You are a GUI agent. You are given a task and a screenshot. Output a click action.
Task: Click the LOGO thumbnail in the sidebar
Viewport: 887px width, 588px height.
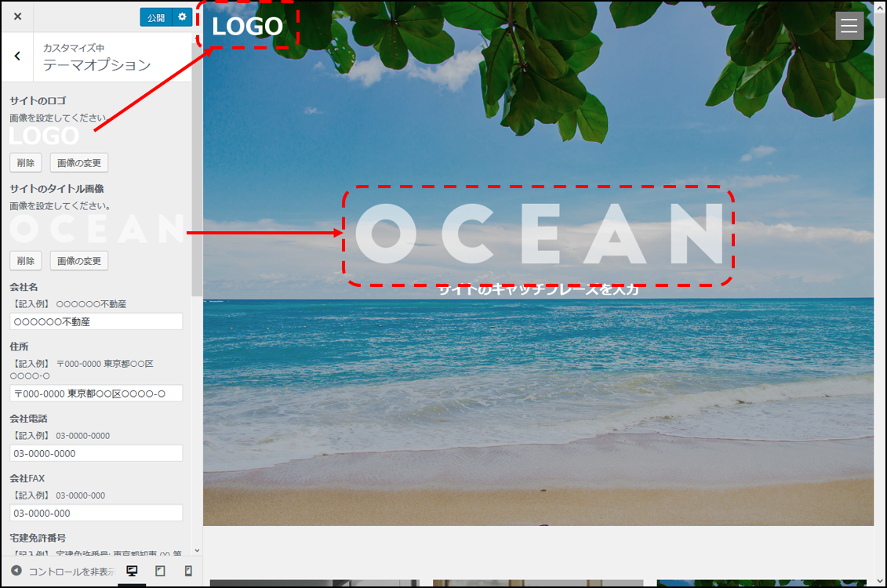[x=44, y=136]
